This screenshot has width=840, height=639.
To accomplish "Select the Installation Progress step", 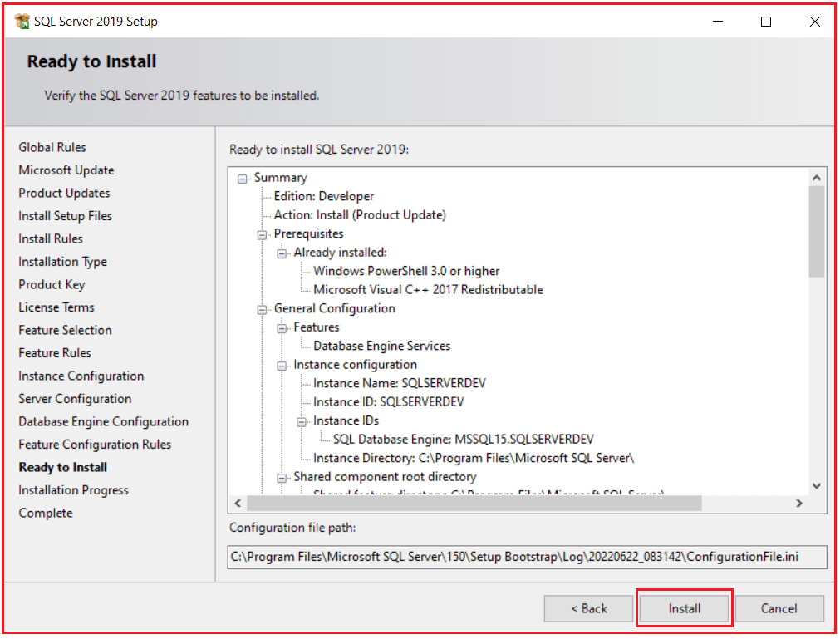I will pos(74,490).
